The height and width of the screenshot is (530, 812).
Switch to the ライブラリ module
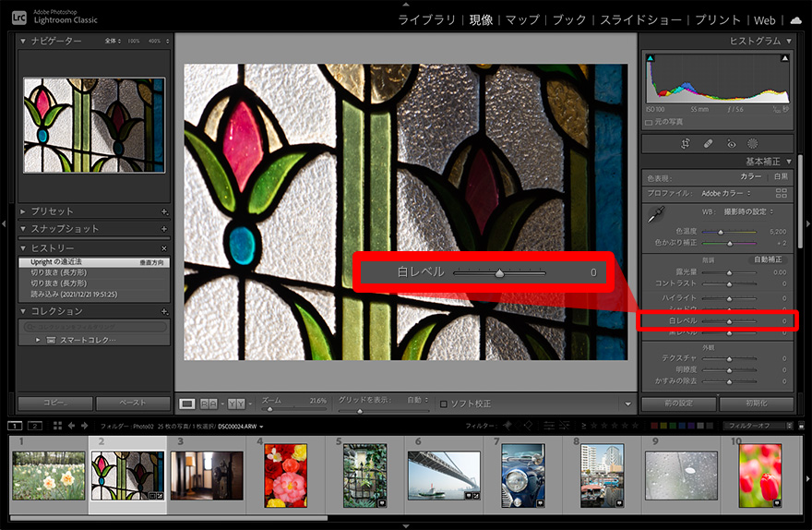428,19
